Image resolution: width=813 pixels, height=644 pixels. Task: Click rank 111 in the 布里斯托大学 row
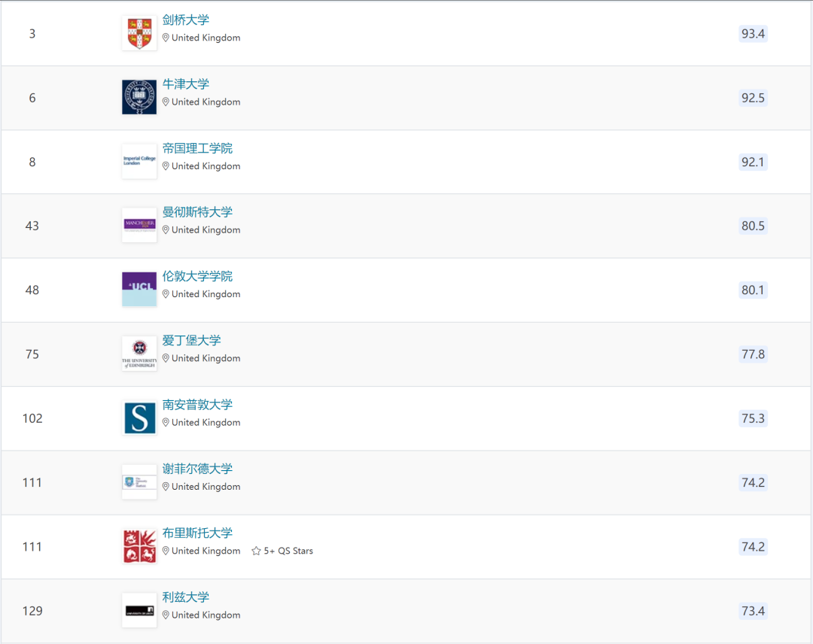[32, 547]
